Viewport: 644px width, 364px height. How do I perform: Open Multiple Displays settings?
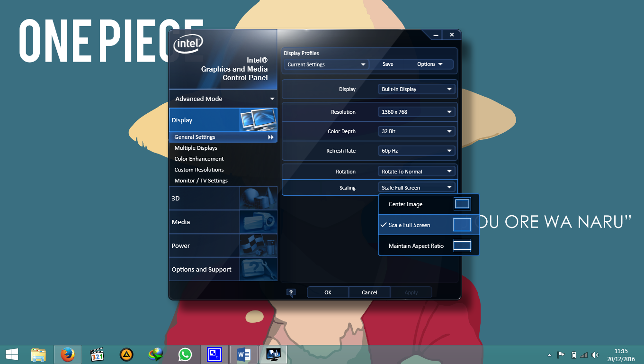tap(196, 148)
